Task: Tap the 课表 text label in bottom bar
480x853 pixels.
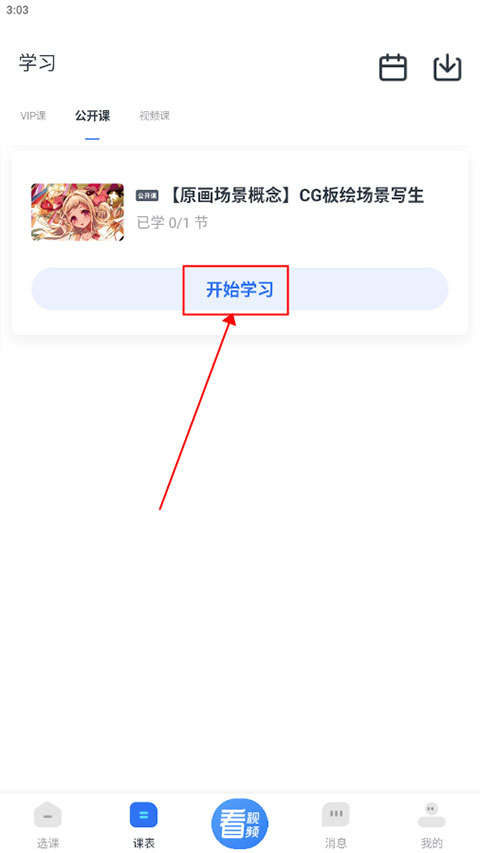Action: pos(144,843)
